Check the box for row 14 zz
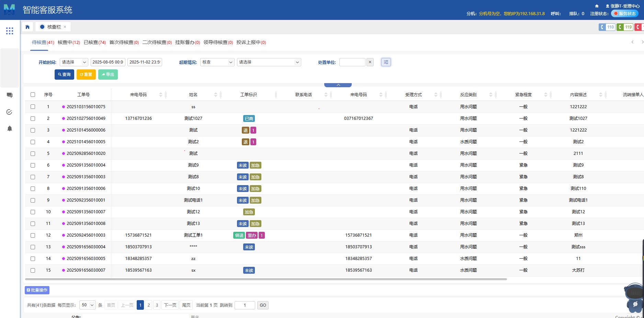Image resolution: width=644 pixels, height=318 pixels. (x=33, y=259)
